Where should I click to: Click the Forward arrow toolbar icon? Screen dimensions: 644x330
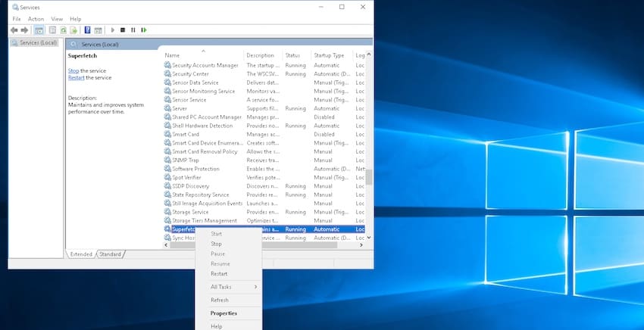point(24,30)
